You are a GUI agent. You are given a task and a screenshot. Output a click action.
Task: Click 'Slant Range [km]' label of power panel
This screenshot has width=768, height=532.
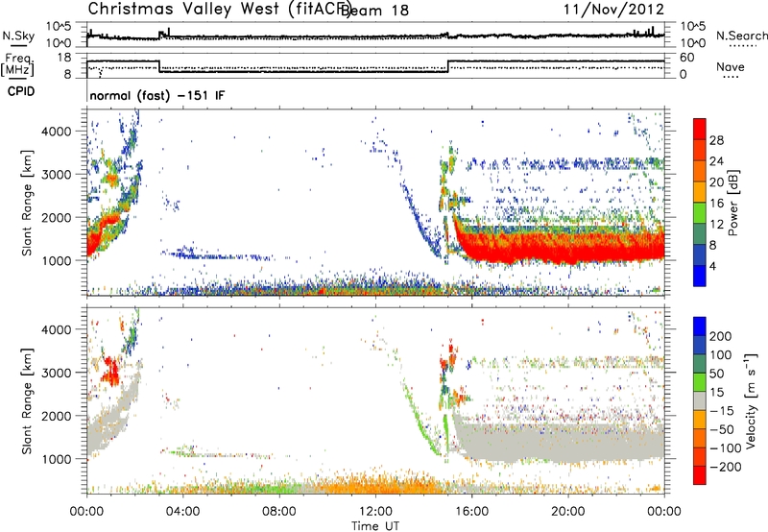(x=27, y=203)
